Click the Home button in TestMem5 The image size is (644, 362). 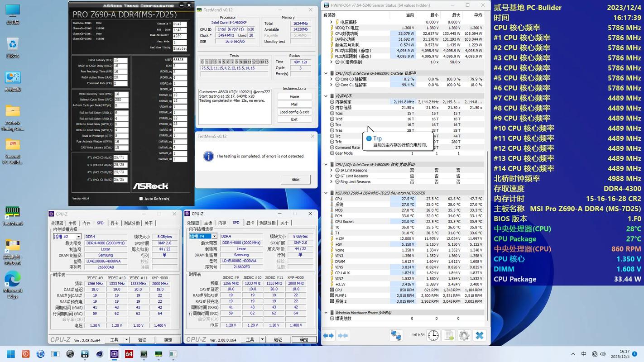[x=294, y=96]
